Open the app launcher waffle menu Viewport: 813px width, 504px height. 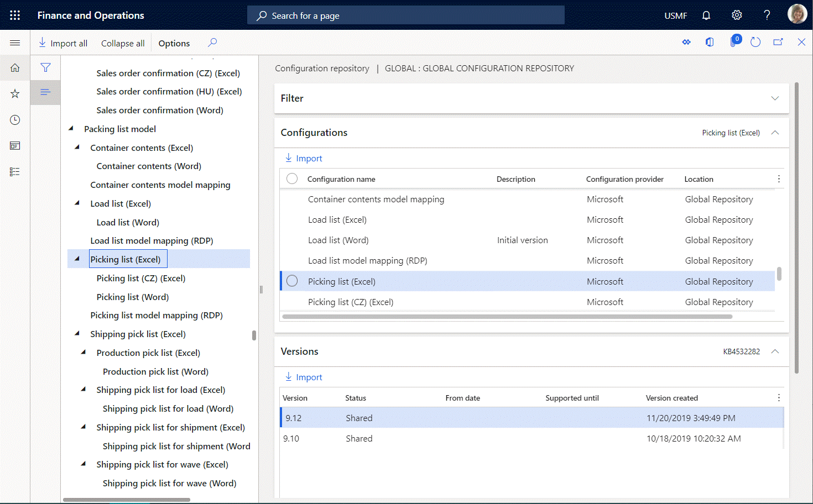(15, 15)
